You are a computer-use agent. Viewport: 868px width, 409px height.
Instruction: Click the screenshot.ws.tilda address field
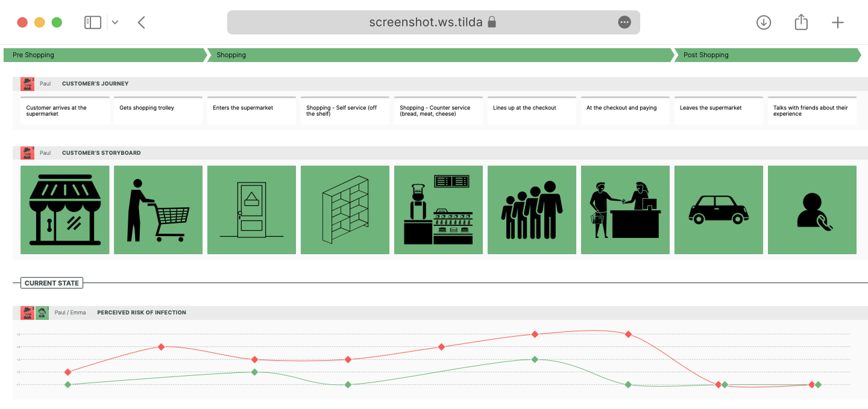[433, 22]
